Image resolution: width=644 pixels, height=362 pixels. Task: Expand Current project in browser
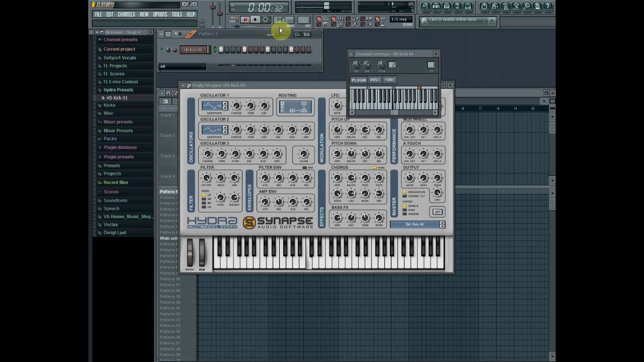point(119,49)
